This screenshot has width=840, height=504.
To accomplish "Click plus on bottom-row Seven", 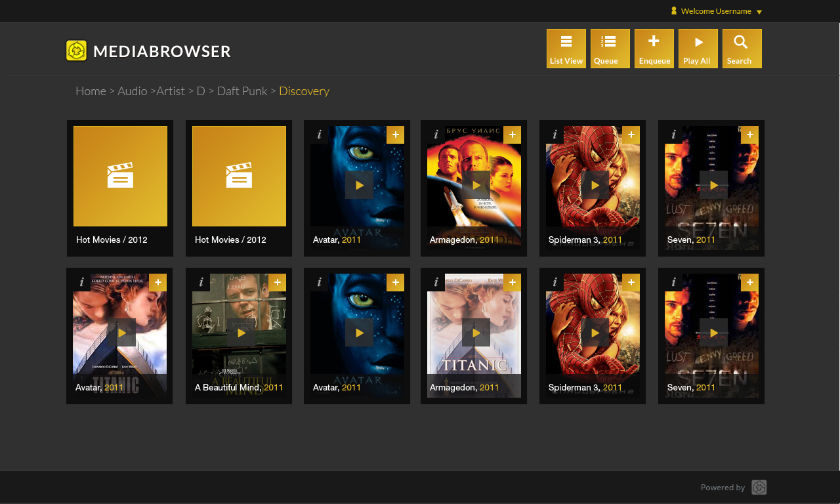I will pos(749,282).
